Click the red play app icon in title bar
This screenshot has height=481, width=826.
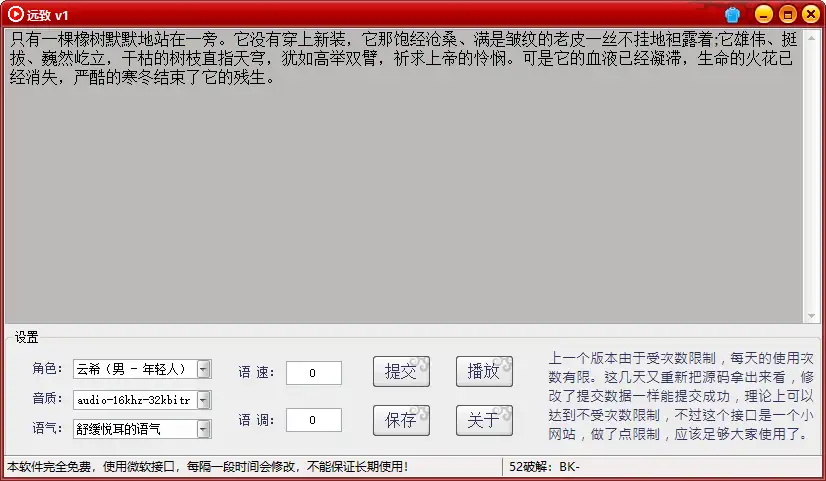pyautogui.click(x=15, y=14)
